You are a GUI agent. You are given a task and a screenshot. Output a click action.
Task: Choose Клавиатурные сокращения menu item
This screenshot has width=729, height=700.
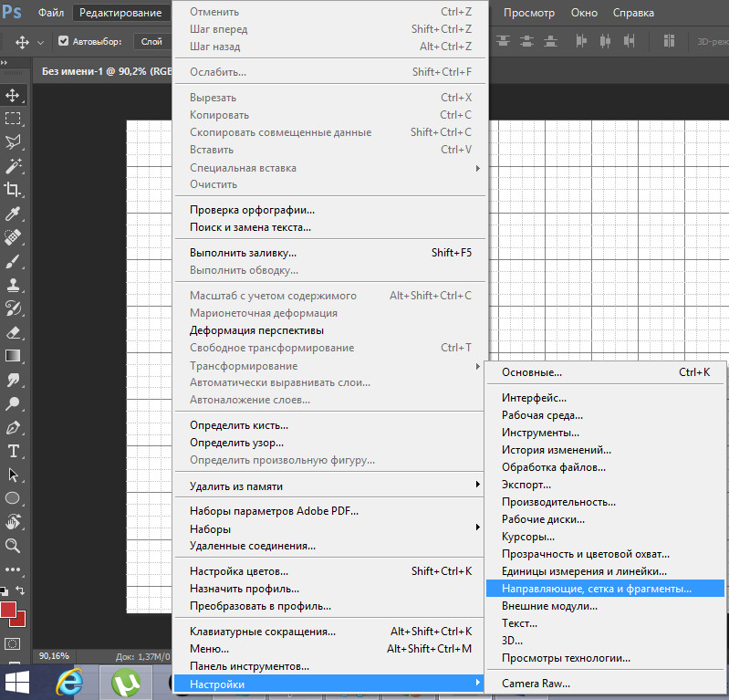[330, 632]
